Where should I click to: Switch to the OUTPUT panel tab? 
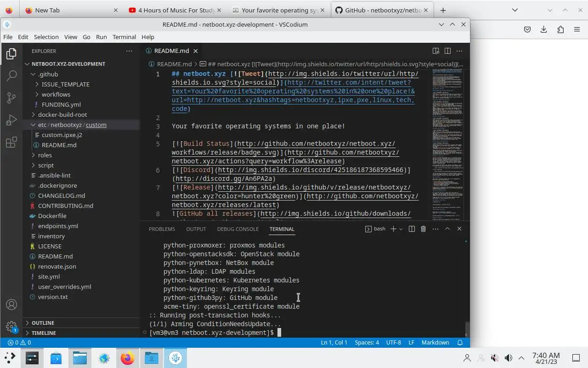click(x=196, y=229)
